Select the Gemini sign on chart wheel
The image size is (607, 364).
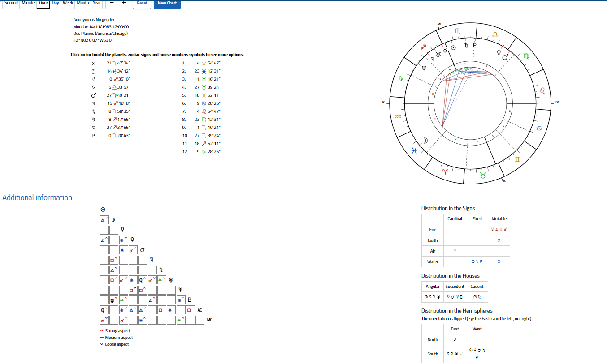click(518, 159)
